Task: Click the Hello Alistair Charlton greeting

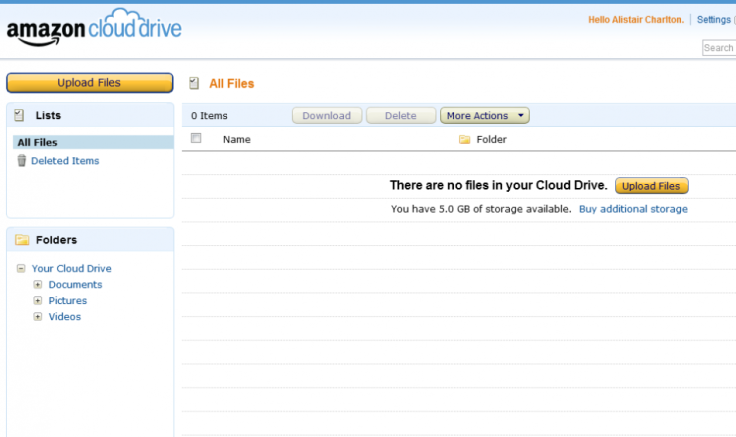Action: [636, 20]
